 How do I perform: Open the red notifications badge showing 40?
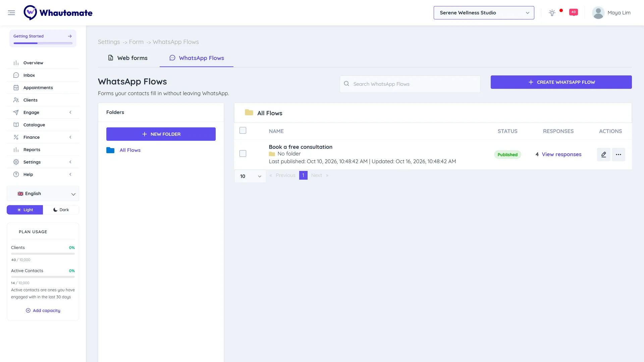point(574,12)
